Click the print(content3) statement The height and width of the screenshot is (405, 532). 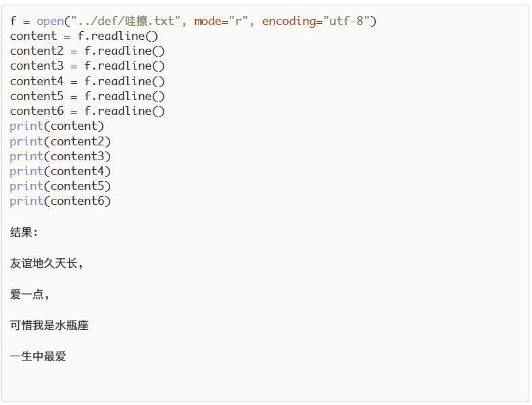60,156
